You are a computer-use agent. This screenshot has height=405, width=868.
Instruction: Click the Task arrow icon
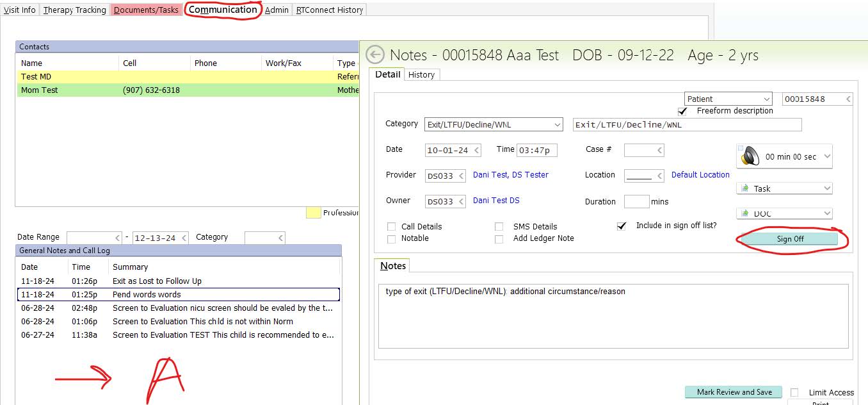744,188
